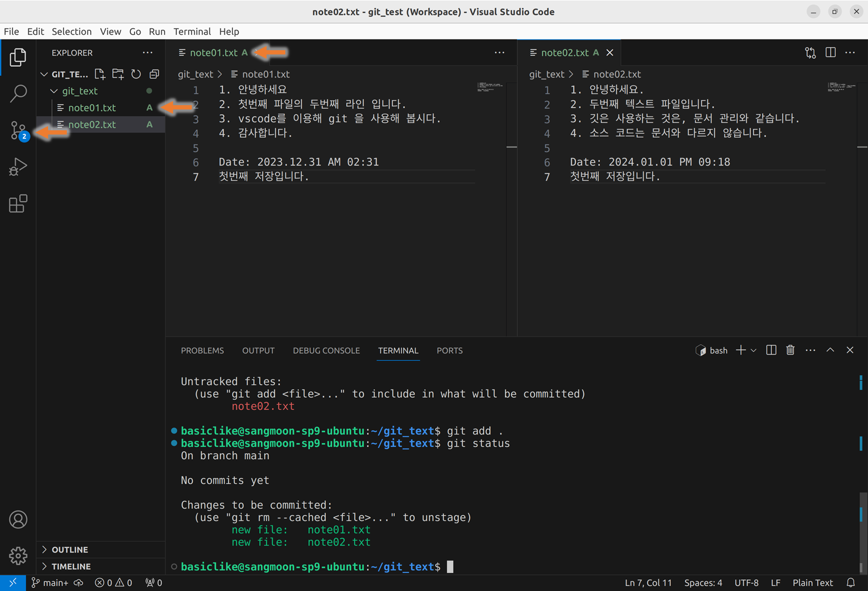Select encoding UTF-8 in status bar

746,583
